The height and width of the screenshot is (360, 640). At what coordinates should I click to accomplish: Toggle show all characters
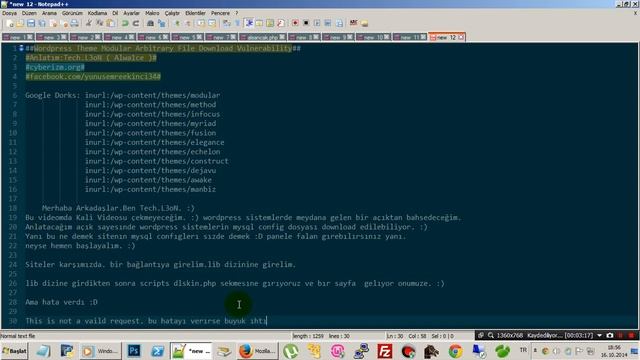(237, 23)
